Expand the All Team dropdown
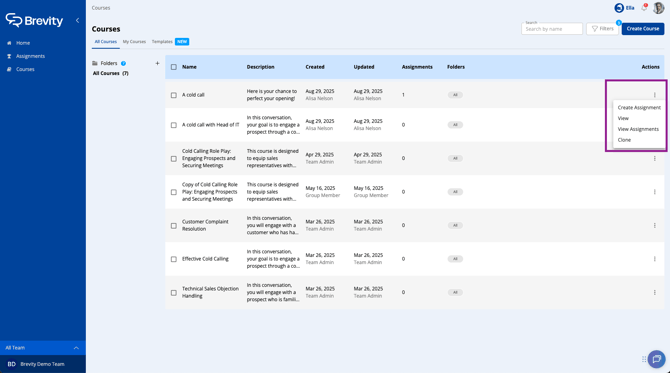The height and width of the screenshot is (373, 670). click(x=43, y=348)
